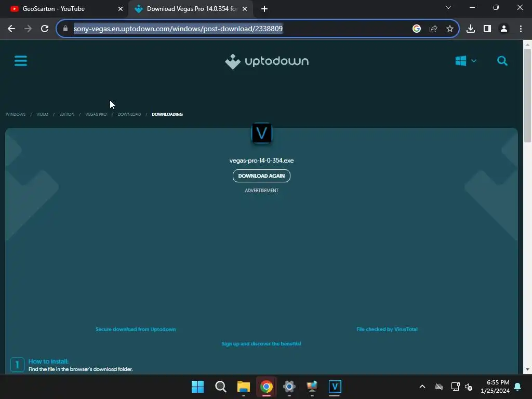Close the GeoScarton YouTube tab
This screenshot has height=399, width=532.
coord(120,9)
